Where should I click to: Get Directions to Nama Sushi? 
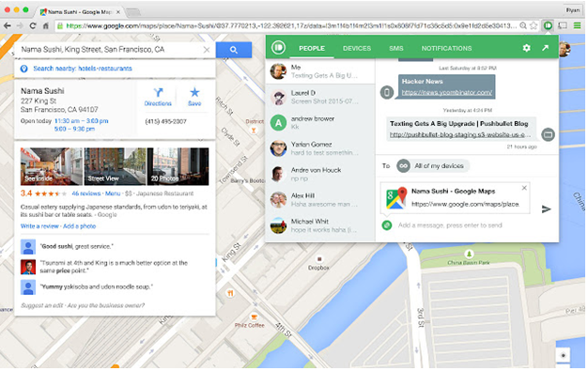[158, 97]
